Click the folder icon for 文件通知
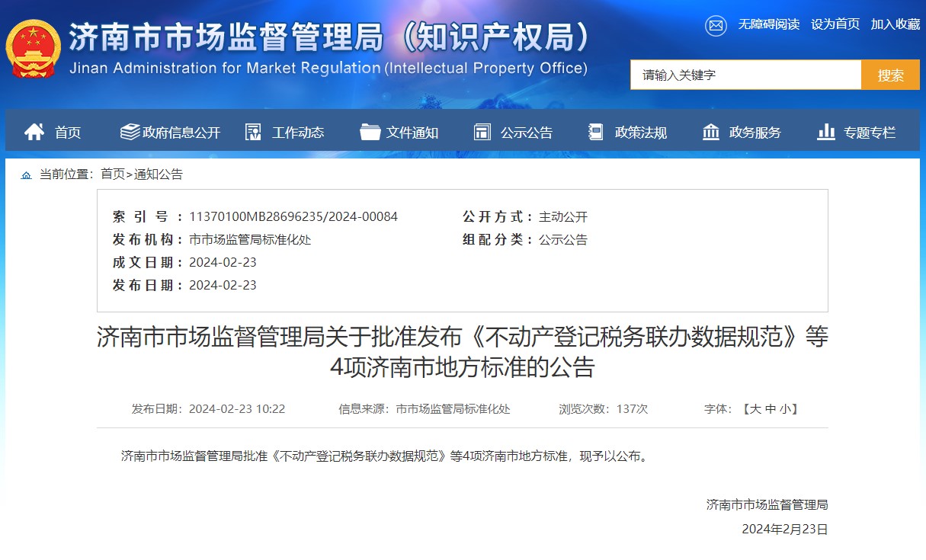This screenshot has height=560, width=926. 370,133
